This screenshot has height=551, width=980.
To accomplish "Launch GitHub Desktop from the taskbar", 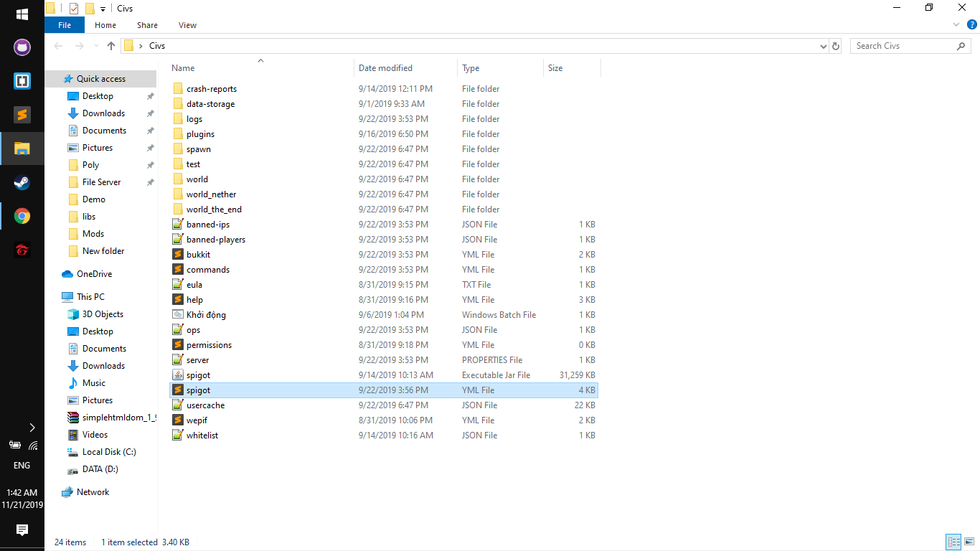I will (22, 47).
